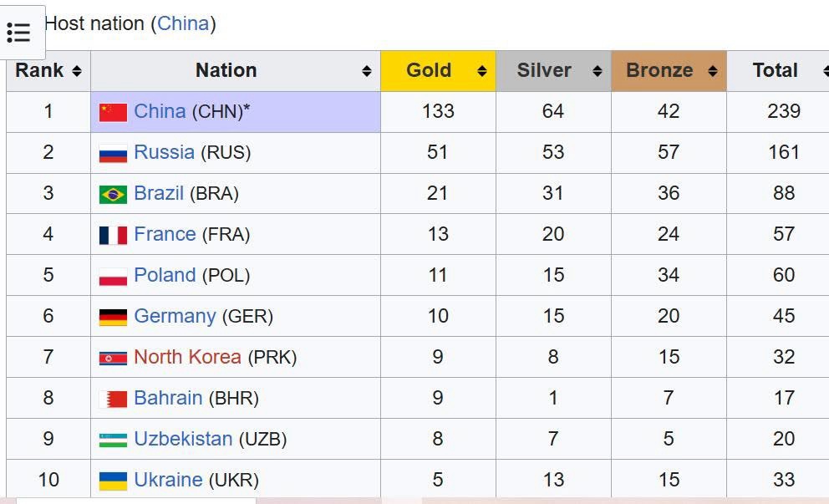Click China's gold count cell 133
This screenshot has height=504, width=829.
click(x=438, y=111)
